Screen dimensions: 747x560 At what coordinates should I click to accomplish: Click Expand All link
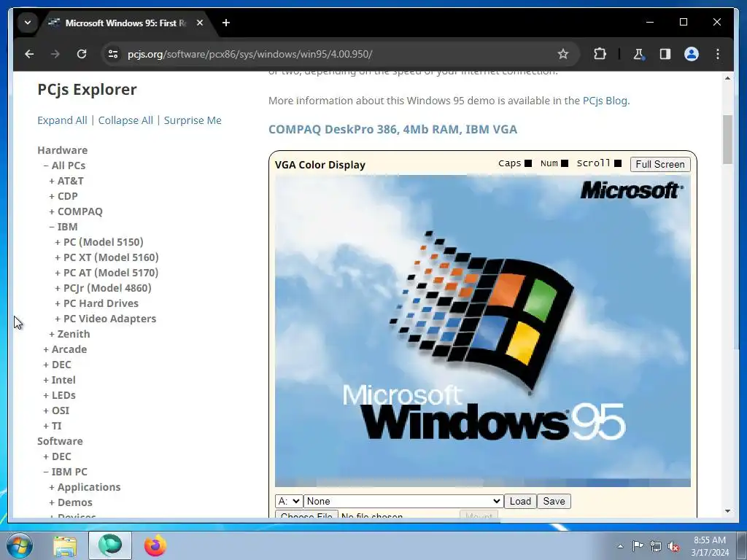tap(63, 120)
